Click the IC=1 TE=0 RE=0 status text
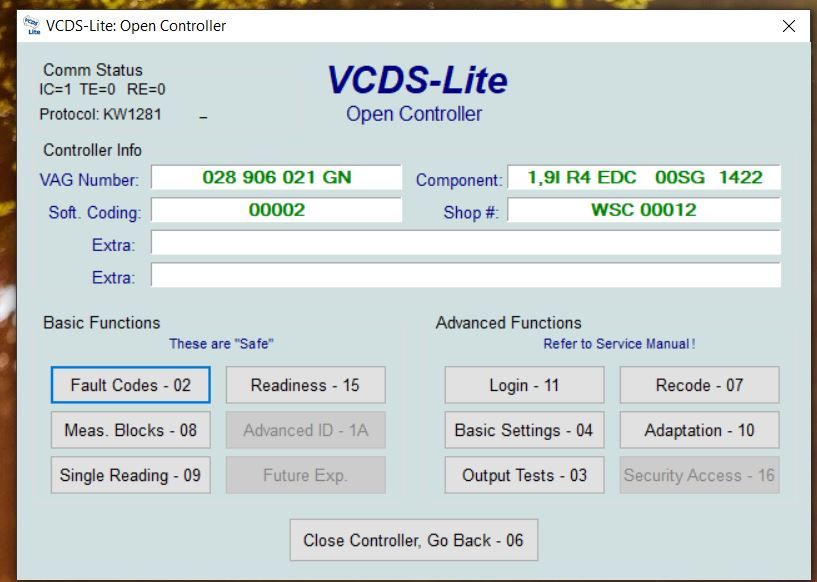The width and height of the screenshot is (817, 582). tap(102, 90)
